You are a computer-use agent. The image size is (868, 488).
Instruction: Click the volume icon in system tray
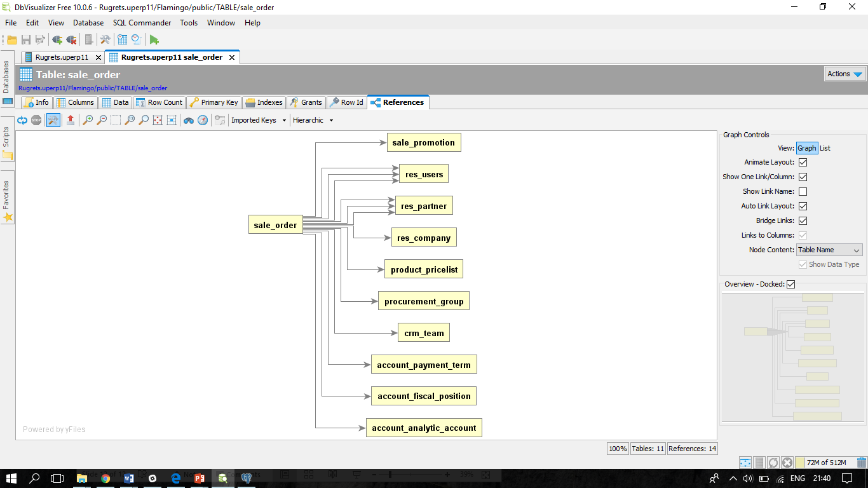pos(747,478)
